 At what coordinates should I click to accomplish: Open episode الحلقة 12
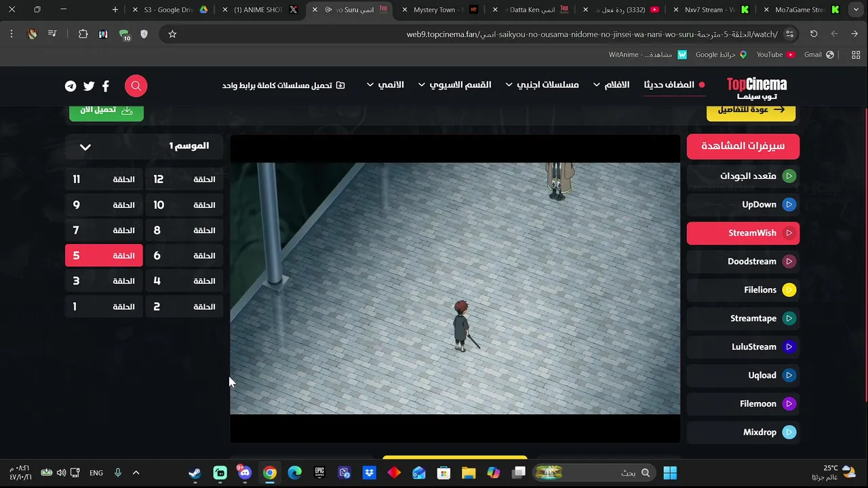tap(184, 180)
